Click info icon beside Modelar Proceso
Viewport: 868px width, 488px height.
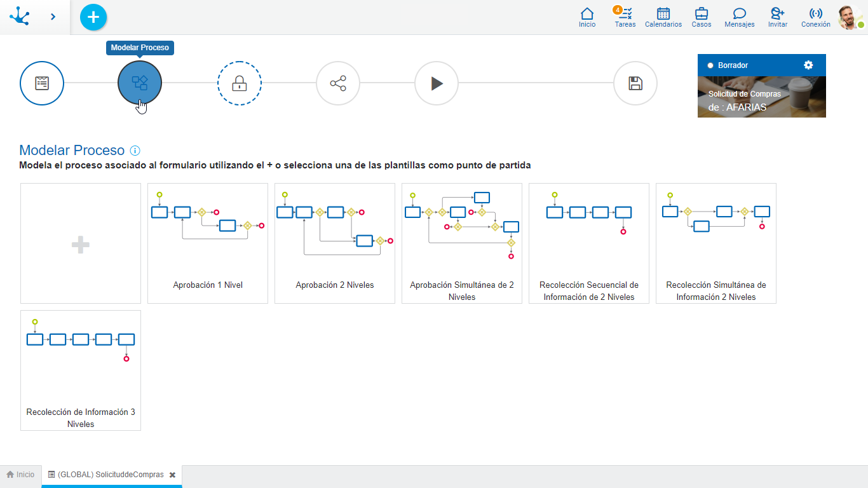(x=135, y=151)
